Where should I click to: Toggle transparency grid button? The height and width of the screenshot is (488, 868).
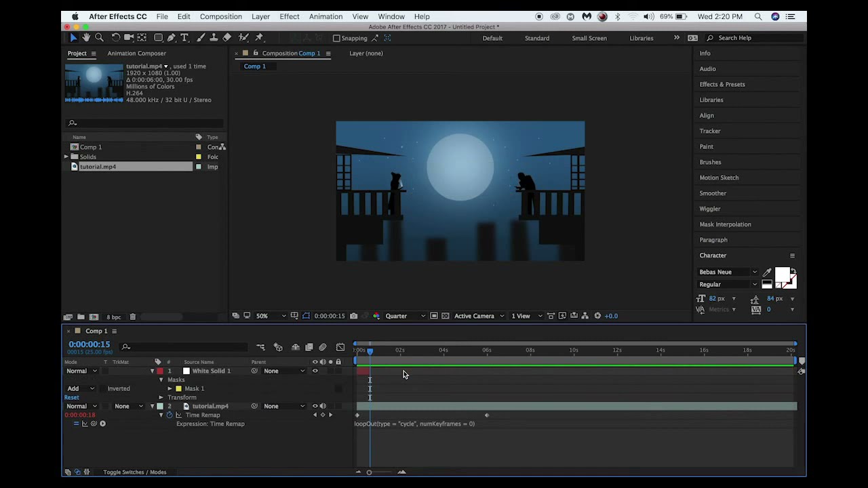(x=445, y=316)
